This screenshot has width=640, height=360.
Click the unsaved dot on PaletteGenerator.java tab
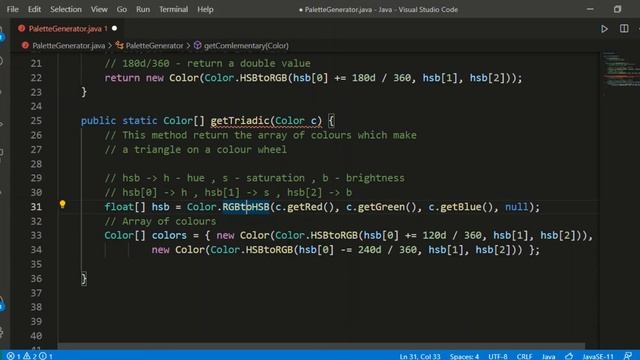(115, 28)
